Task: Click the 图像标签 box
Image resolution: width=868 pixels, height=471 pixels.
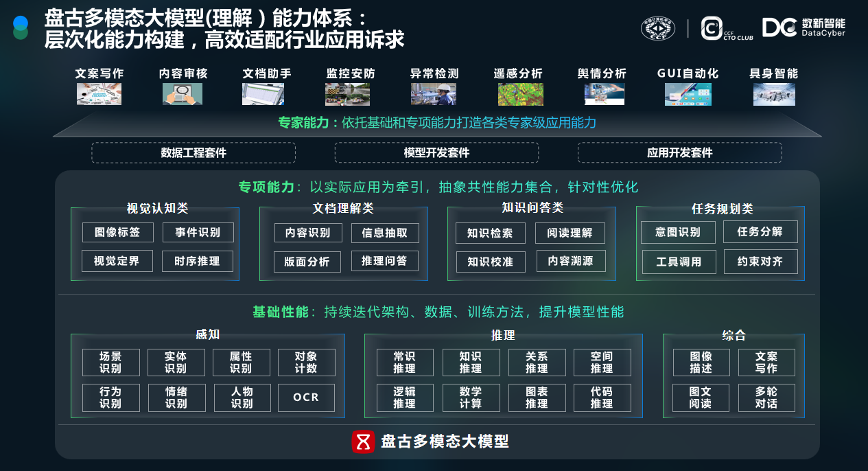Action: (x=117, y=233)
